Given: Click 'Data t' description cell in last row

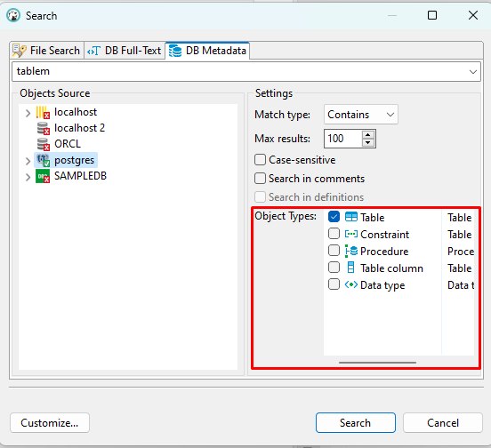Looking at the screenshot, I should point(461,285).
